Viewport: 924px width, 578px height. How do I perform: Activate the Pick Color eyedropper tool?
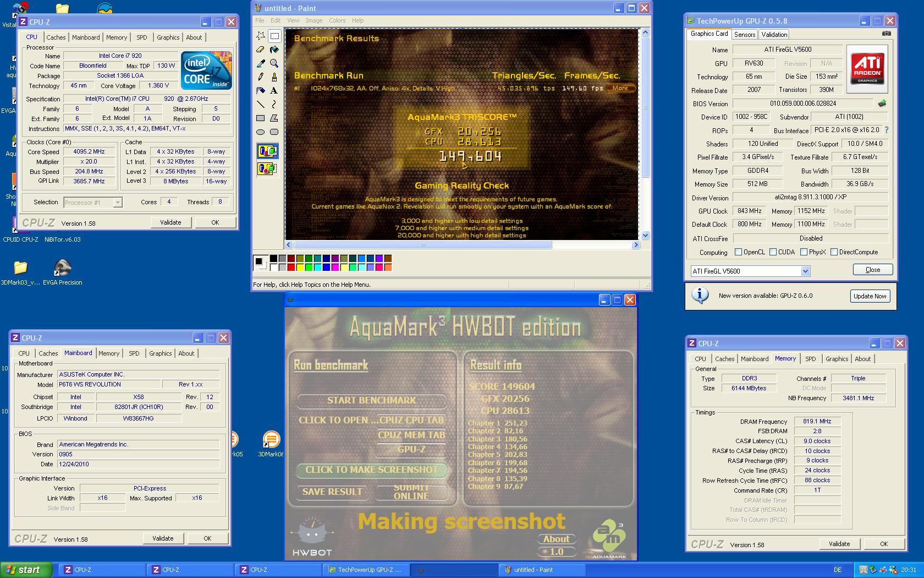tap(261, 63)
